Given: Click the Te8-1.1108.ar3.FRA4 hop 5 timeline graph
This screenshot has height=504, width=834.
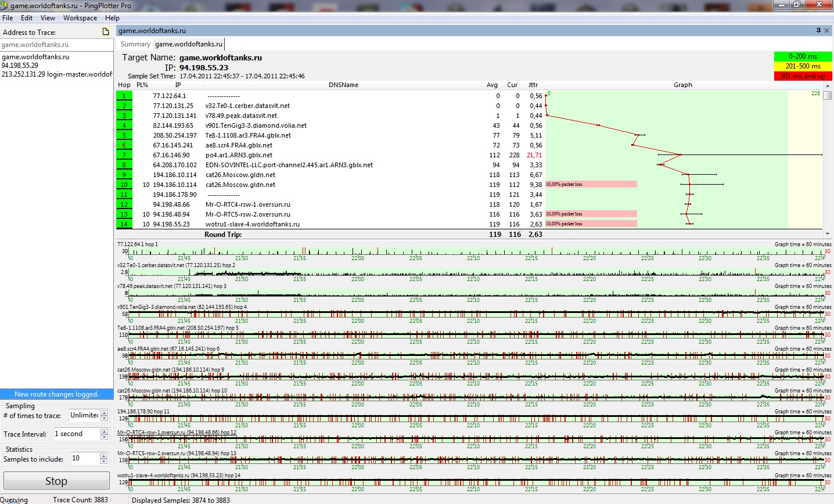Looking at the screenshot, I should (476, 335).
